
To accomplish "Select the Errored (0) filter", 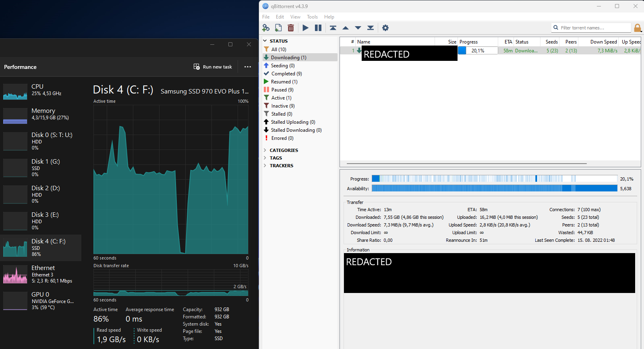I will (300, 138).
